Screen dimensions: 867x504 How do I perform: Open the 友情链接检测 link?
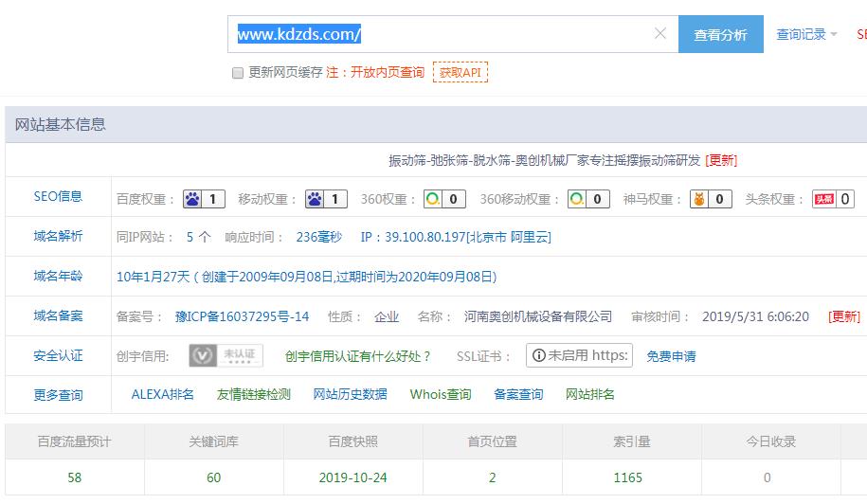coord(253,394)
